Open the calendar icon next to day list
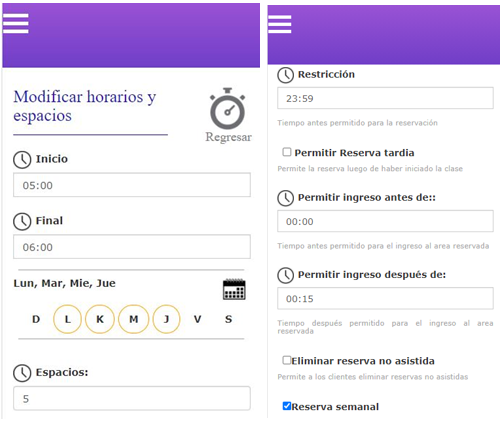This screenshot has width=500, height=431. (234, 289)
